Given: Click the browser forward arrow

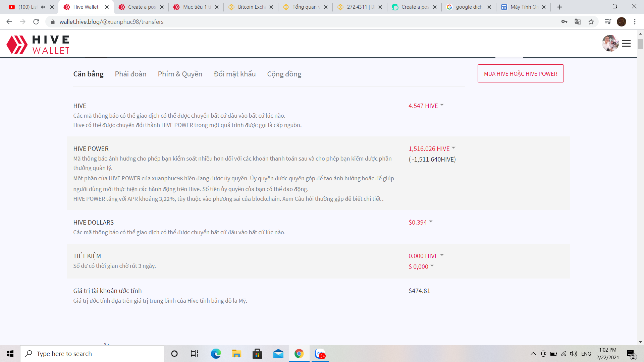Looking at the screenshot, I should pos(22,22).
